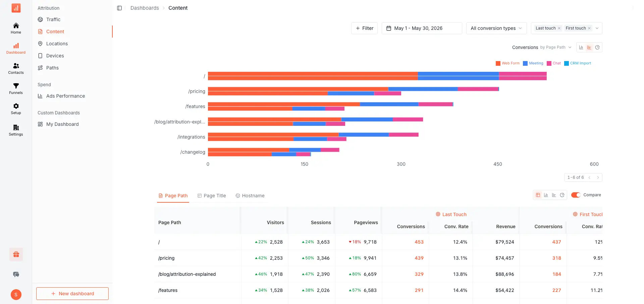Viewport: 644px width, 304px height.
Task: Click the /integrations bar in the chart
Action: coord(313,137)
